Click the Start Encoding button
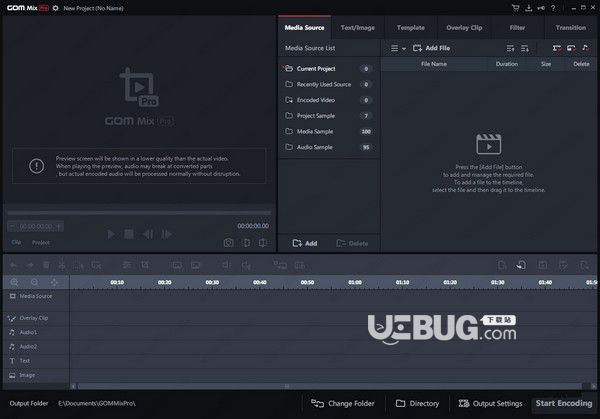Viewport: 600px width, 419px height. tap(564, 403)
